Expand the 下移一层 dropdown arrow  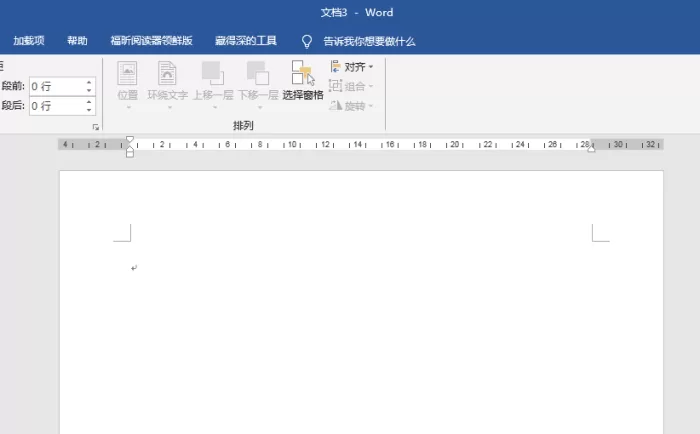pyautogui.click(x=259, y=108)
